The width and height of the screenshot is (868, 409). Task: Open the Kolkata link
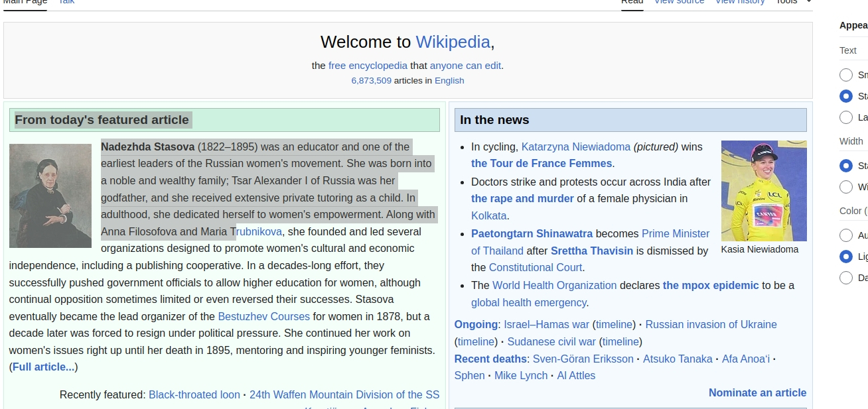489,215
